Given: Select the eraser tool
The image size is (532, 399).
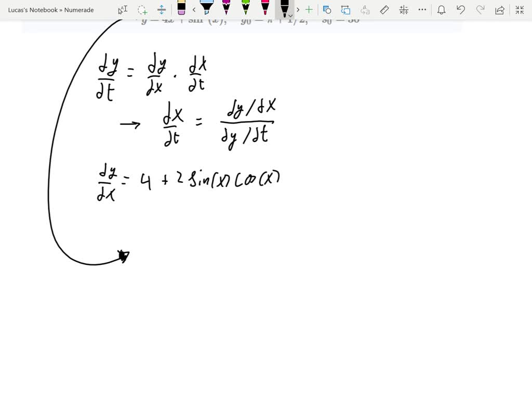Looking at the screenshot, I should point(182,9).
